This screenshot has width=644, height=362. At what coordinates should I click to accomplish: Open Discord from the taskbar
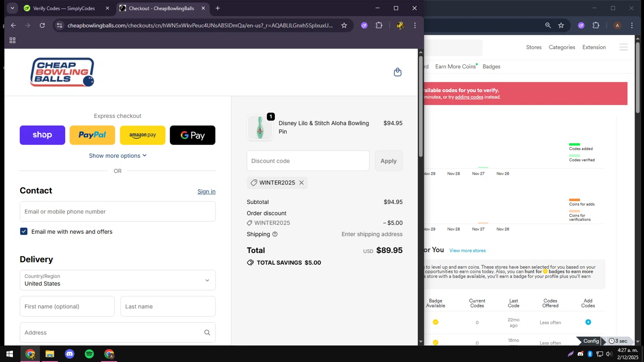point(70,354)
